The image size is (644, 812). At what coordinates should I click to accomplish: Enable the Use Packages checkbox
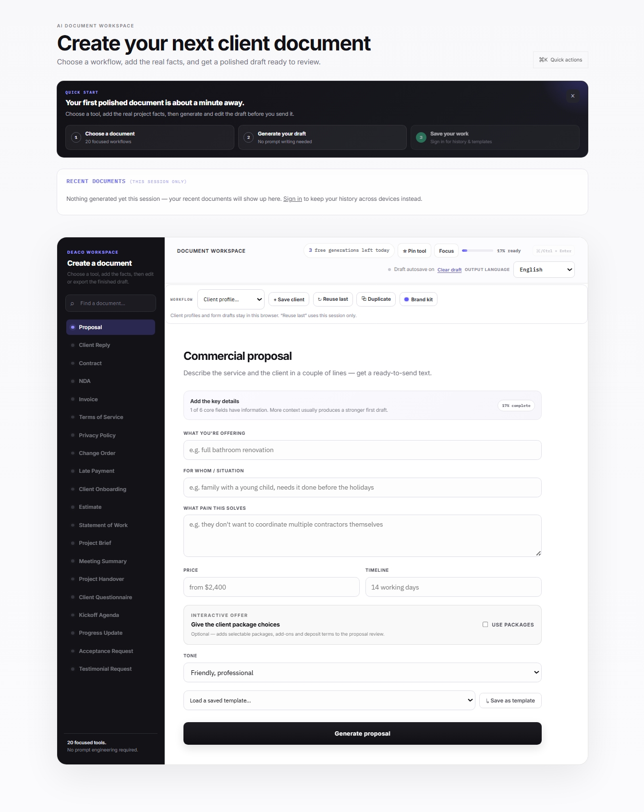[x=485, y=625]
